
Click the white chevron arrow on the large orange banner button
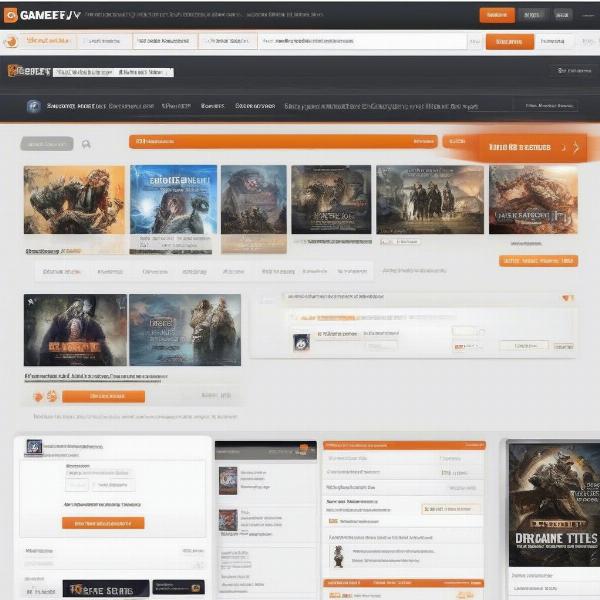tap(576, 147)
